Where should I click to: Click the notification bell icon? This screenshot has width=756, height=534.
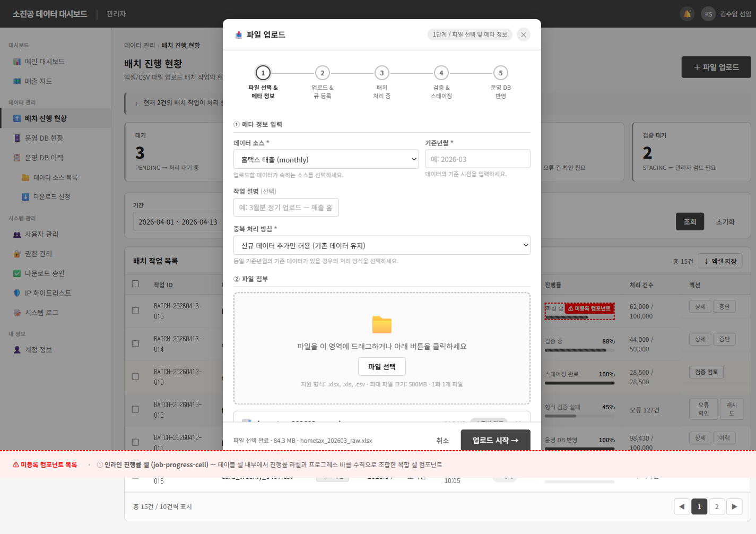click(x=687, y=14)
